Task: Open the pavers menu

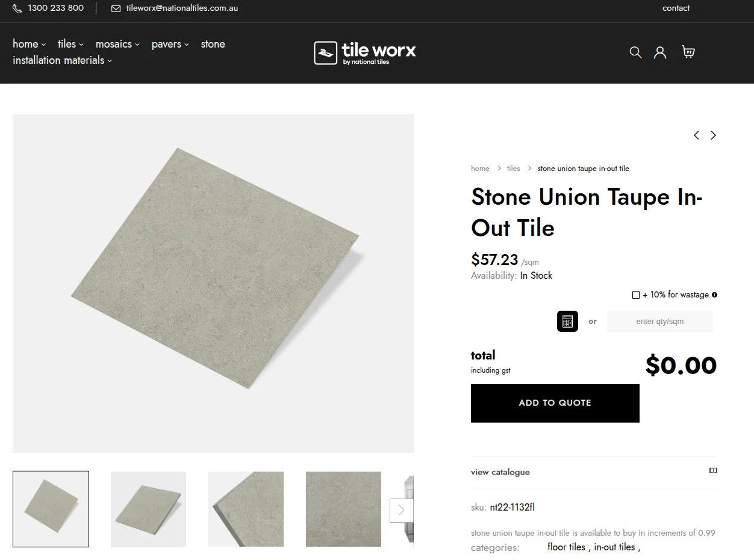Action: [x=170, y=44]
